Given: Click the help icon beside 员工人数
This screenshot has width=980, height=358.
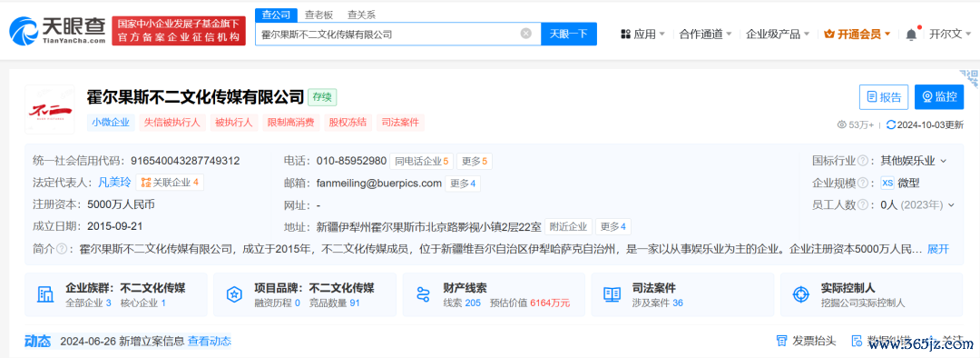Looking at the screenshot, I should click(863, 204).
